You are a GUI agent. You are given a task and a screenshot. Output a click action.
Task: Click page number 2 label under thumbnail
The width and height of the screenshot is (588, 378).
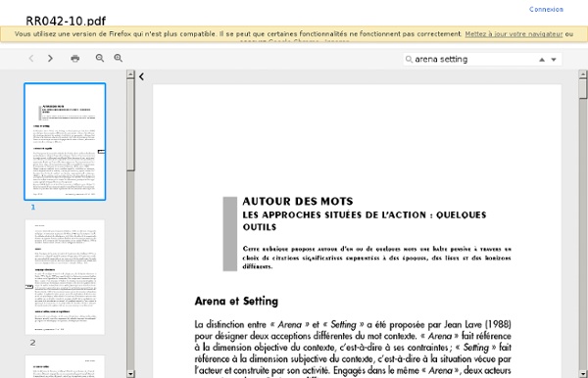pyautogui.click(x=33, y=343)
